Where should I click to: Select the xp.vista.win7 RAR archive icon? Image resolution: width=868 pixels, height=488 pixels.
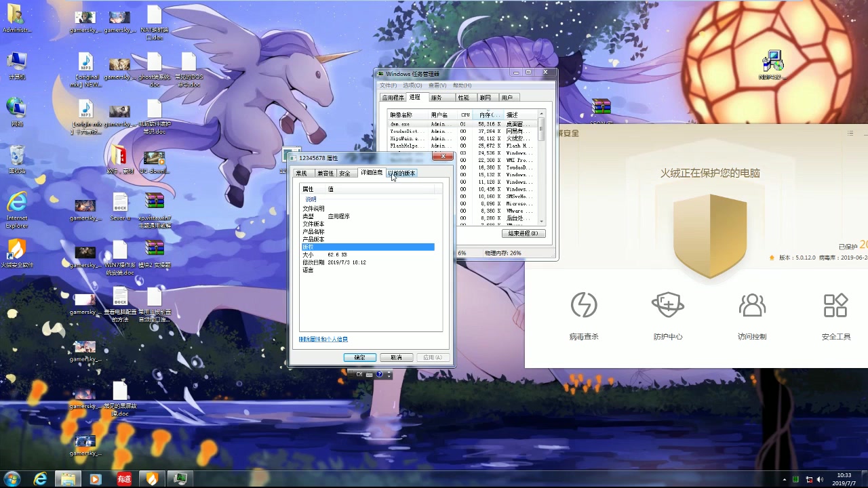click(x=155, y=210)
